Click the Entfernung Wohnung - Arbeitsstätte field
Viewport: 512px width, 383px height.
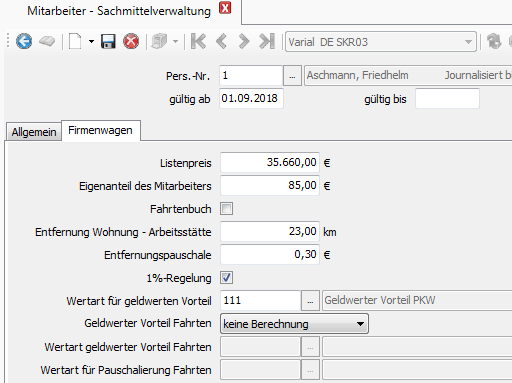click(x=270, y=231)
